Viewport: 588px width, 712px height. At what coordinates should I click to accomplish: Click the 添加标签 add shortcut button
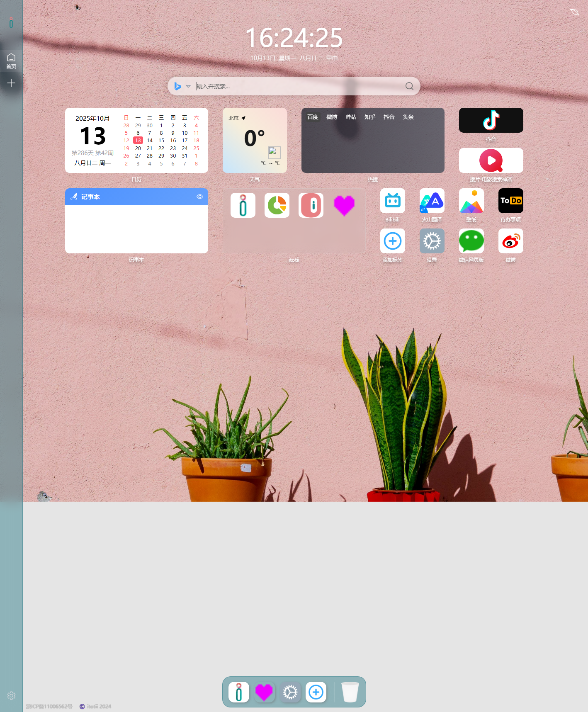(392, 241)
